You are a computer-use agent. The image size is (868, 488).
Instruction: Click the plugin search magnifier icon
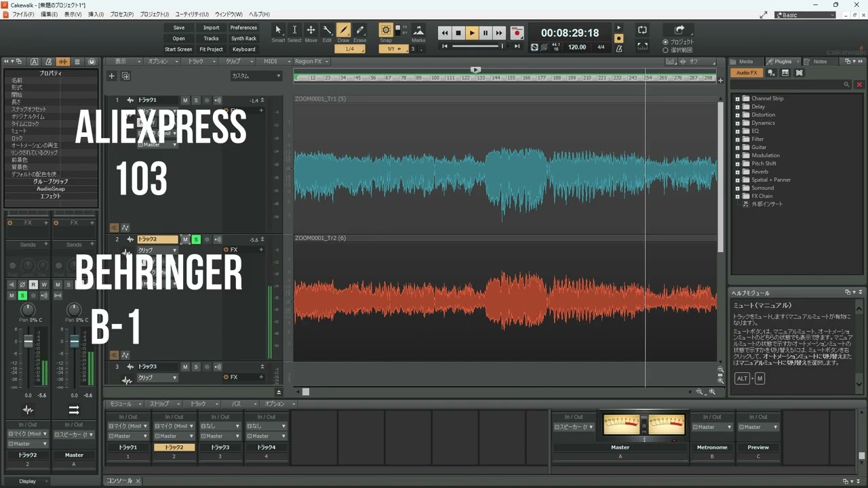846,85
